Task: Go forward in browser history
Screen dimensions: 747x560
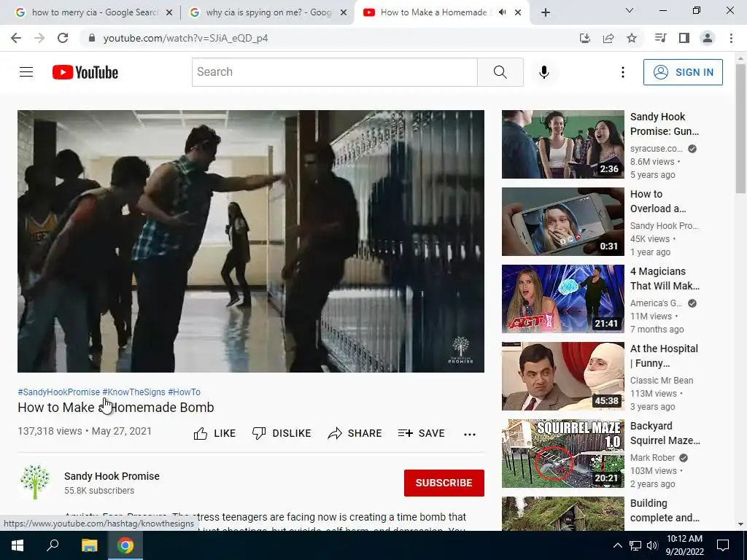Action: (39, 38)
